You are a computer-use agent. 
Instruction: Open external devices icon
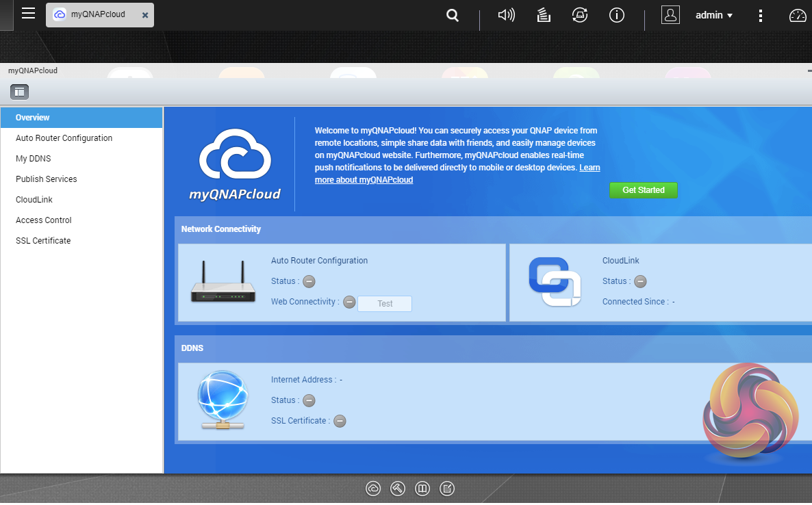(579, 15)
